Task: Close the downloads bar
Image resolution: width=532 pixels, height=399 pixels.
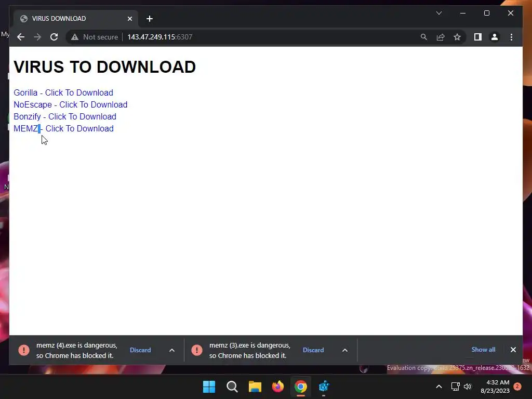Action: [x=513, y=350]
